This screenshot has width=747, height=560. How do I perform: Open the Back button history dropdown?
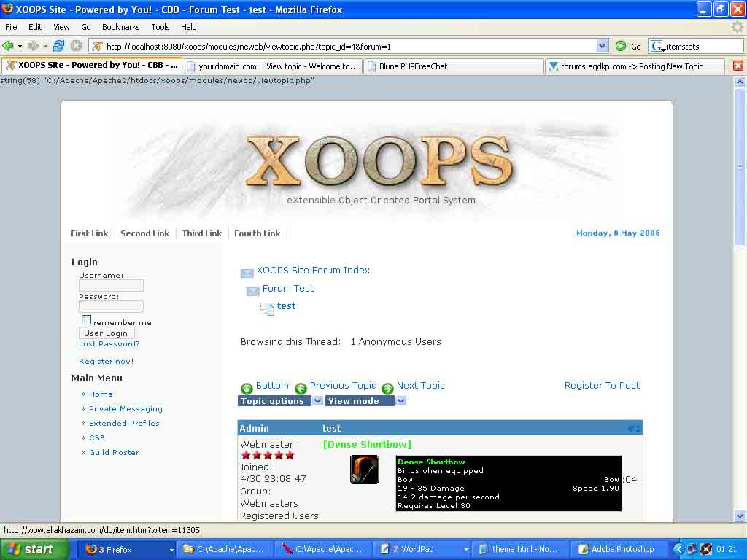(x=20, y=46)
